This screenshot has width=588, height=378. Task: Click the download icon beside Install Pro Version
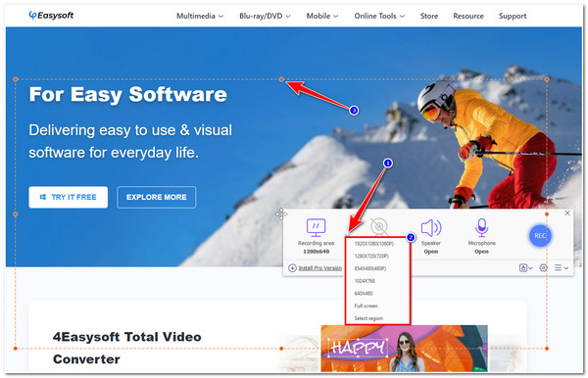pos(292,268)
